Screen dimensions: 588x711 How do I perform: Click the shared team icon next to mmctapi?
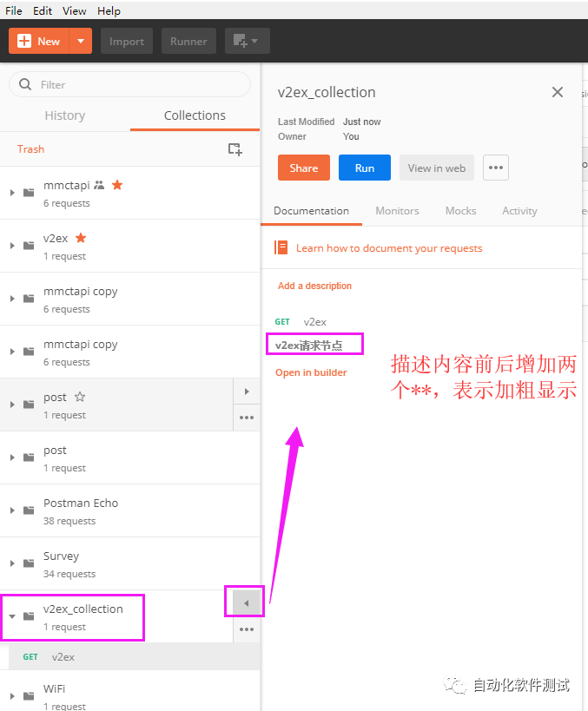point(99,185)
